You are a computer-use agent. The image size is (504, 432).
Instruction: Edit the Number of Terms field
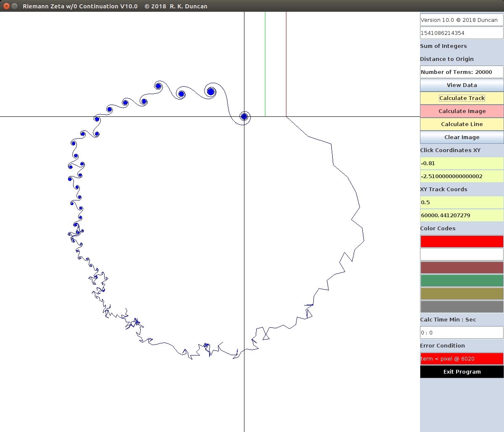(x=462, y=72)
